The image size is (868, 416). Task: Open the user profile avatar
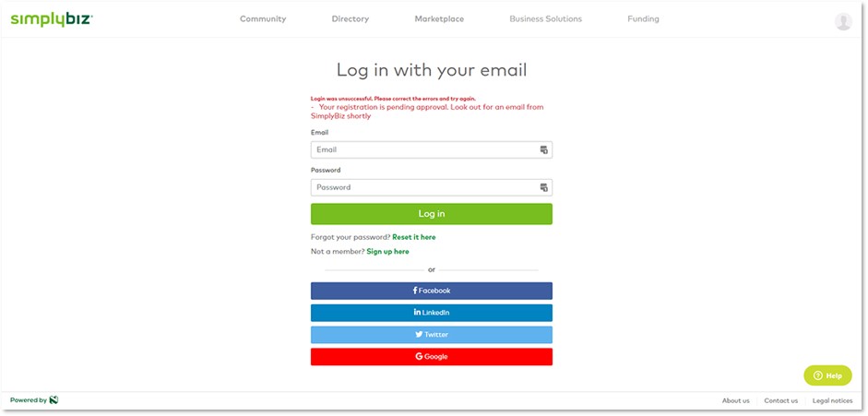click(x=842, y=21)
